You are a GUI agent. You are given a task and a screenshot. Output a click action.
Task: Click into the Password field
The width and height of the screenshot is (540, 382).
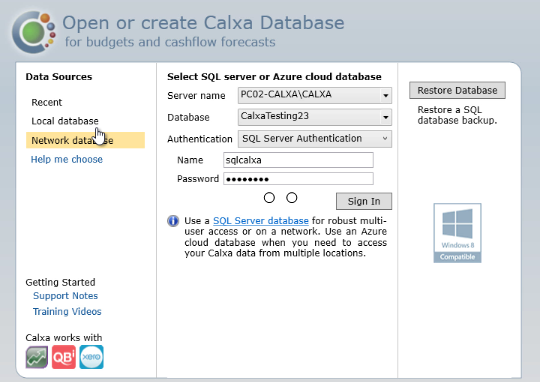point(298,179)
